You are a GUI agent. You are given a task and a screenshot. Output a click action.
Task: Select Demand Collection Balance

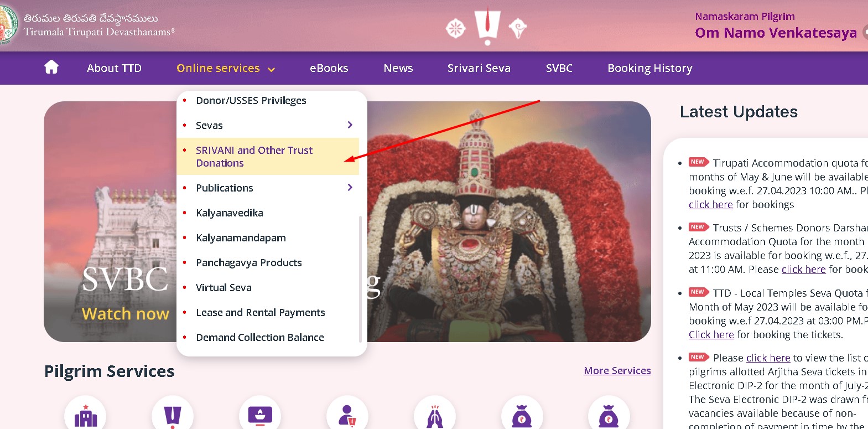coord(268,338)
